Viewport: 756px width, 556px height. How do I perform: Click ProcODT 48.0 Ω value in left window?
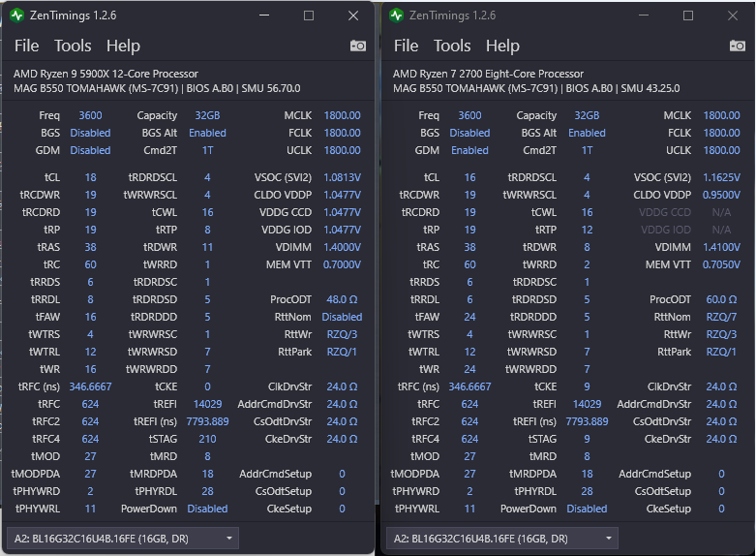(342, 299)
